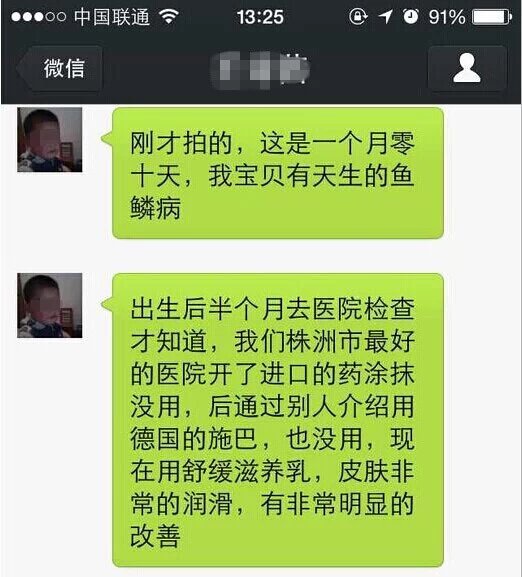Open the contact profile icon
This screenshot has width=522, height=577.
467,68
